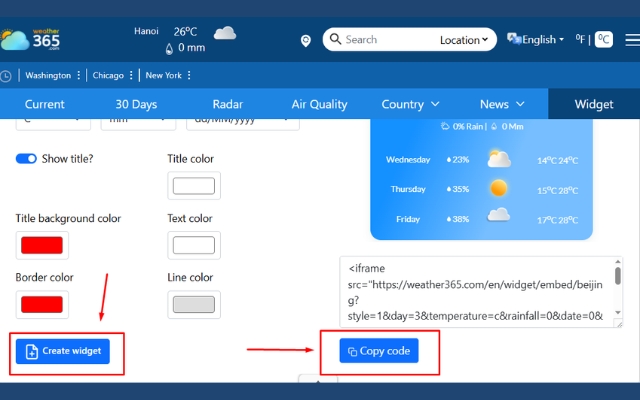Open the Washington location link

(x=48, y=75)
